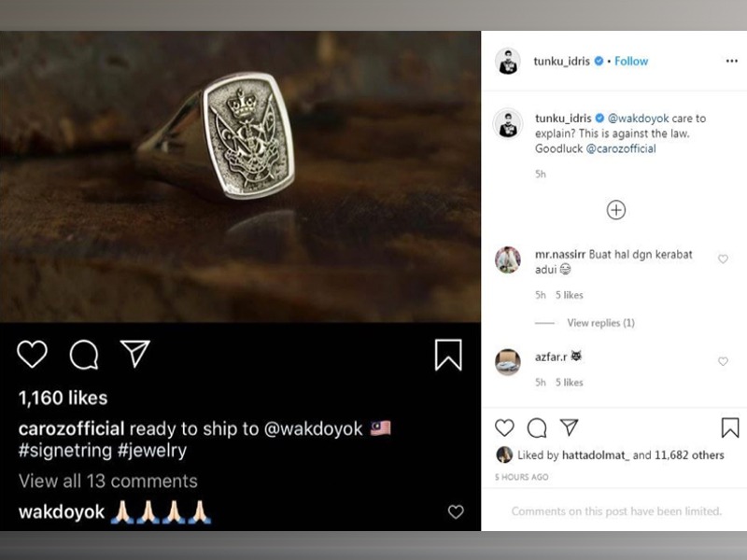Save tunku_idris post with bookmark icon
Viewport: 747px width, 560px height.
(x=730, y=427)
